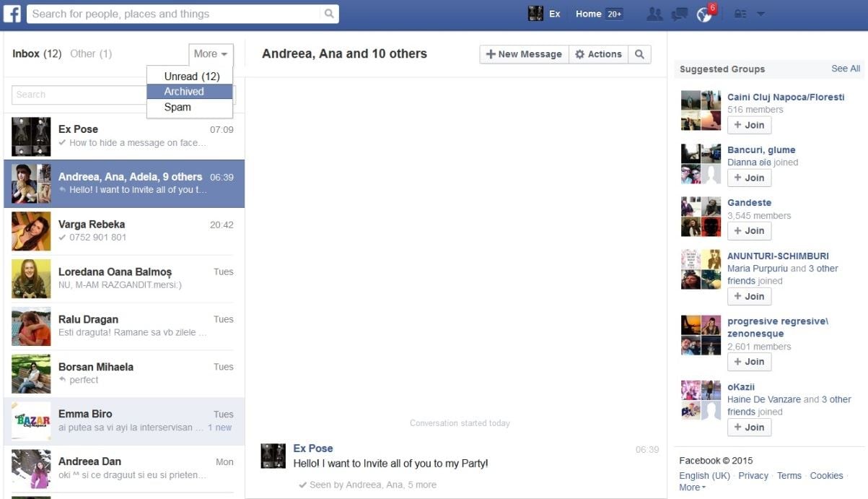
Task: Select the Andreea, Ana, Adela, 9 others conversation
Action: pyautogui.click(x=124, y=184)
